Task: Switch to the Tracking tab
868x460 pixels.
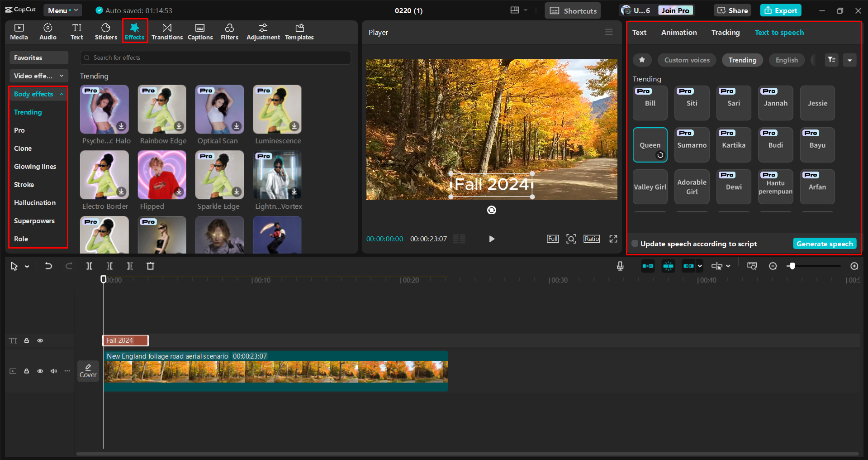Action: pyautogui.click(x=725, y=33)
